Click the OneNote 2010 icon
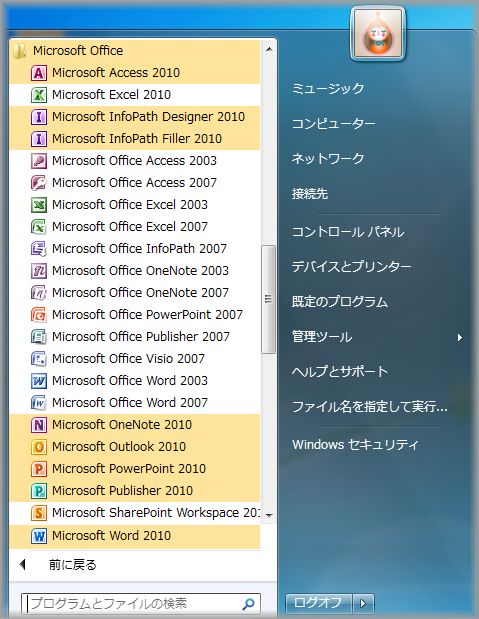The image size is (479, 619). click(39, 425)
